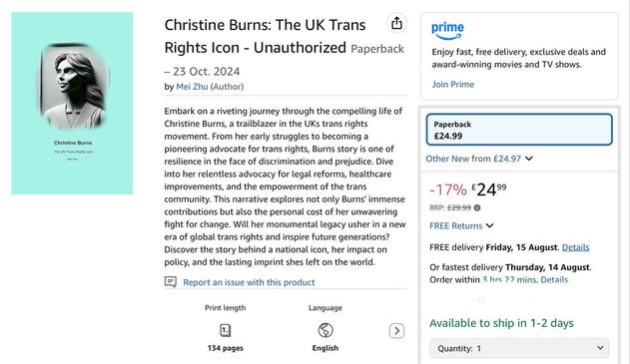This screenshot has height=364, width=630.
Task: Click the language globe icon
Action: point(325,330)
